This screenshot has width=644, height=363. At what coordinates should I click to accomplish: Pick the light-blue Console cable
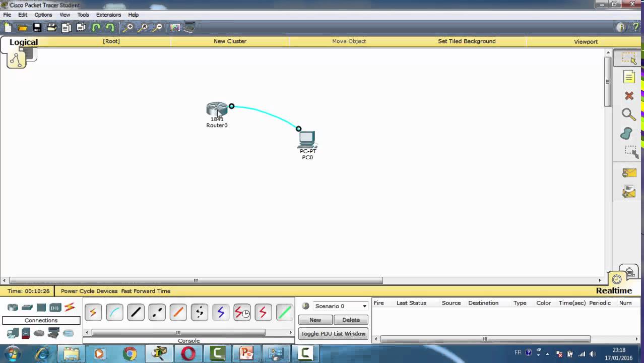click(114, 313)
